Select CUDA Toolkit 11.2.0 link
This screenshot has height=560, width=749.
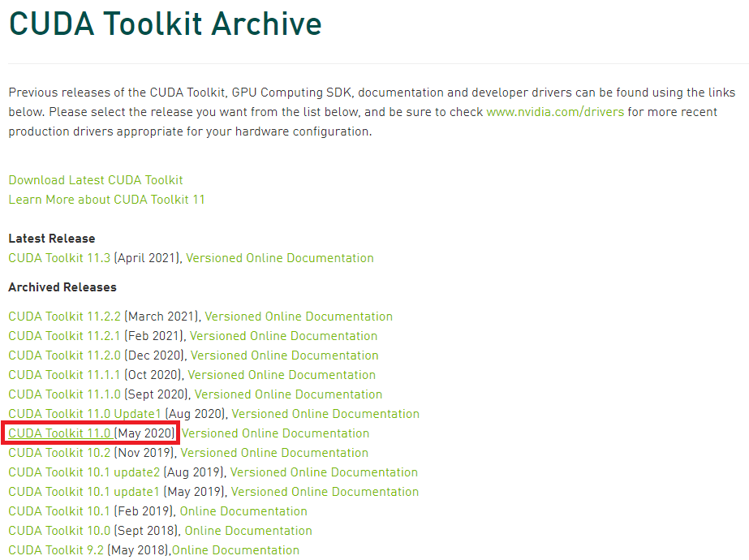[x=64, y=355]
